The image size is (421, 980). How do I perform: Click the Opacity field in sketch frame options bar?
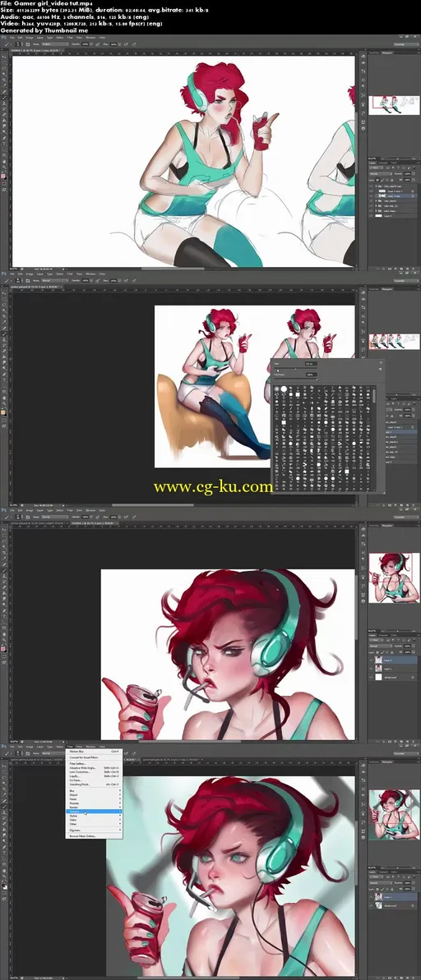(86, 44)
